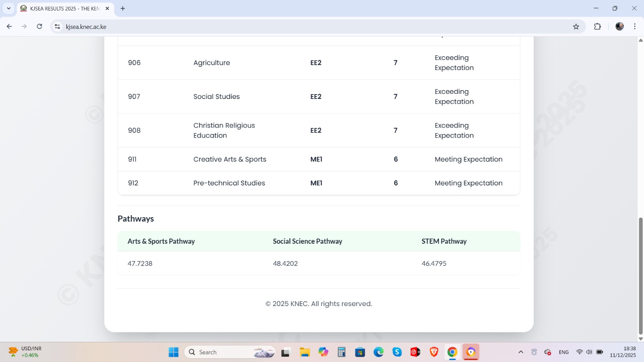Open the browser extensions puzzle icon

(x=597, y=27)
